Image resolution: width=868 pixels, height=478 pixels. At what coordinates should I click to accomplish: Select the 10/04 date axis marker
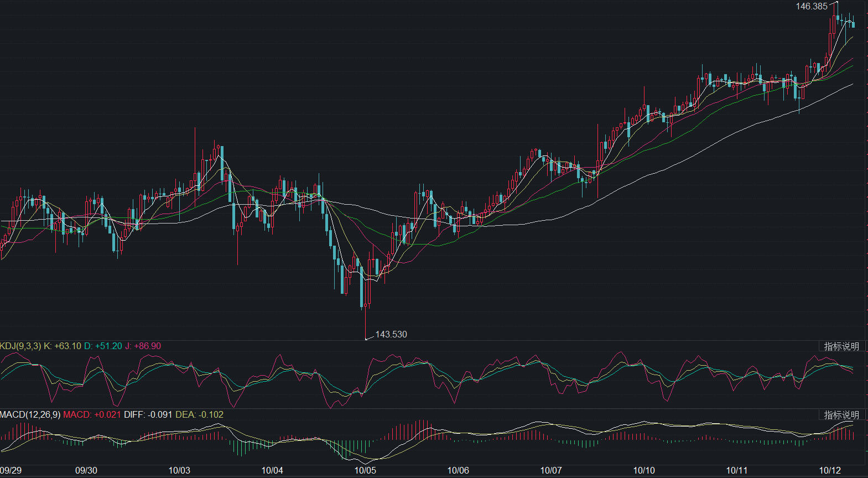coord(272,471)
